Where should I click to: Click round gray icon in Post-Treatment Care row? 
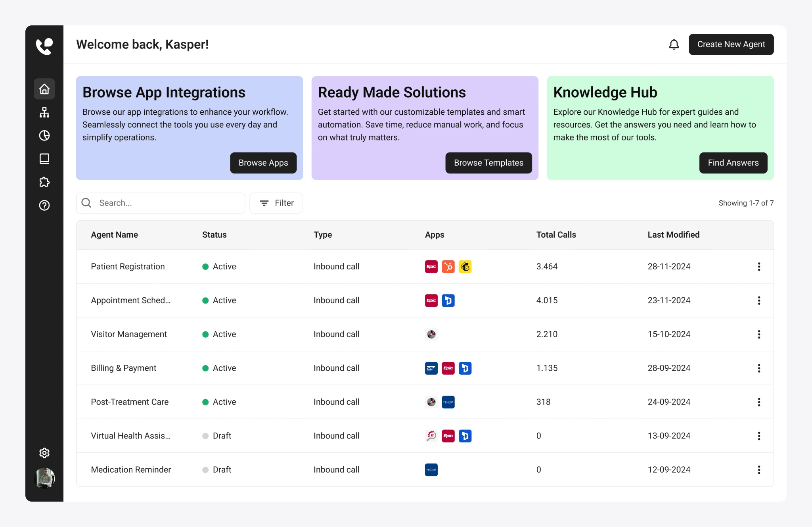[x=431, y=402]
